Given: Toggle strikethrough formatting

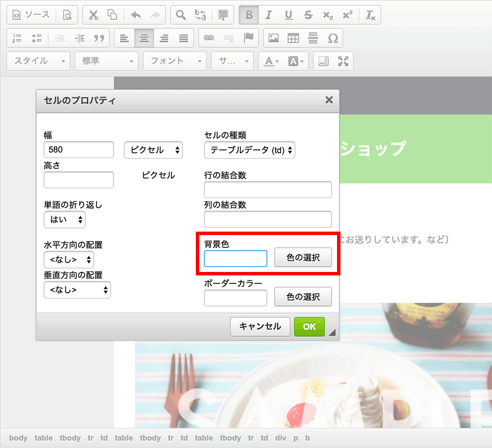Looking at the screenshot, I should coord(308,15).
